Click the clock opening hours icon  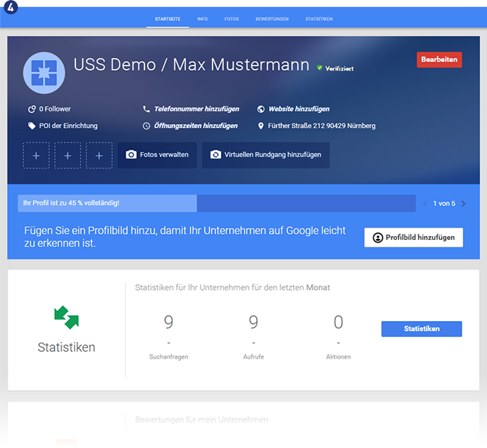(147, 126)
